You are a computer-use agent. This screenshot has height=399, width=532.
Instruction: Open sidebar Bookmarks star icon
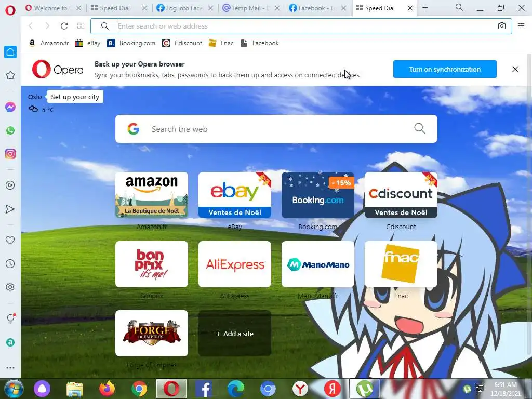(10, 75)
